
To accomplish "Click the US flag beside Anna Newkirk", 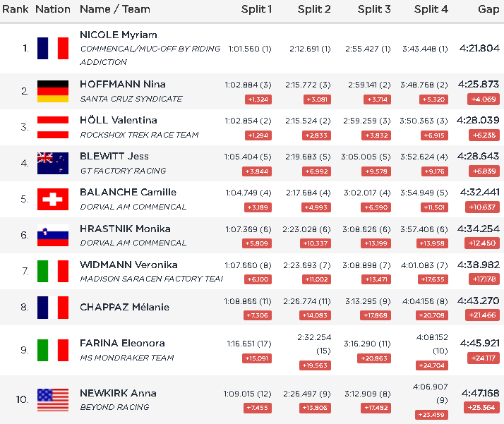I will (53, 399).
